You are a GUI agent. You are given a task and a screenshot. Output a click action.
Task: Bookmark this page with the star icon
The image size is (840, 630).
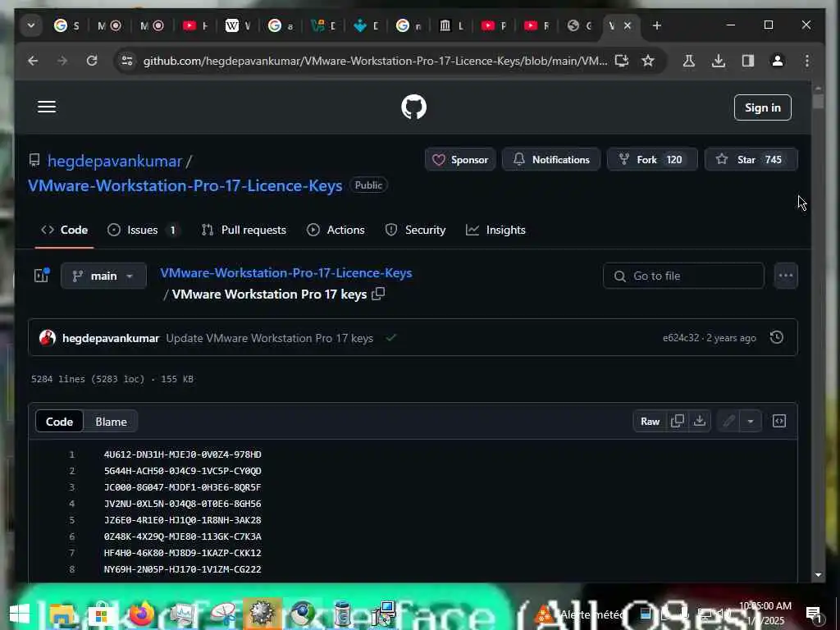pos(648,61)
